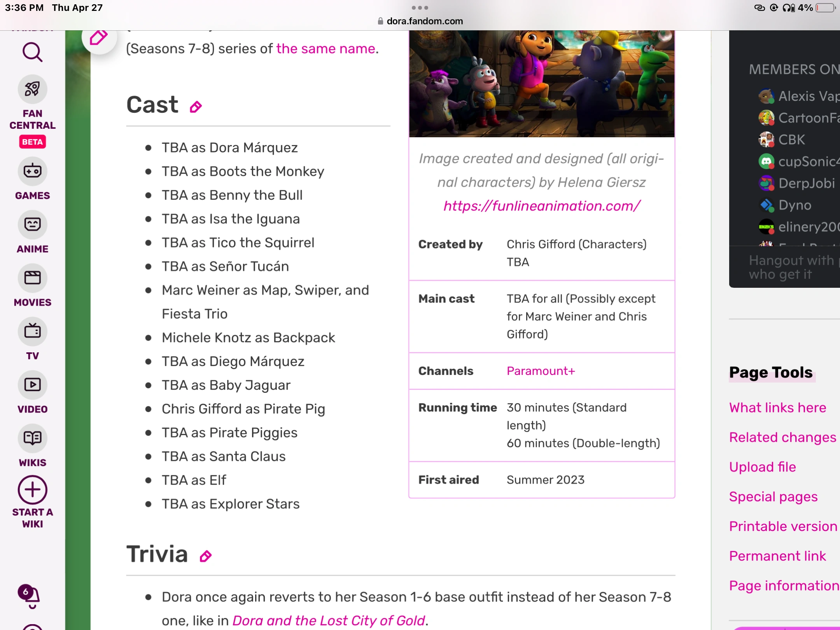Image resolution: width=840 pixels, height=630 pixels.
Task: Open the Wikis sidebar icon
Action: (x=33, y=438)
